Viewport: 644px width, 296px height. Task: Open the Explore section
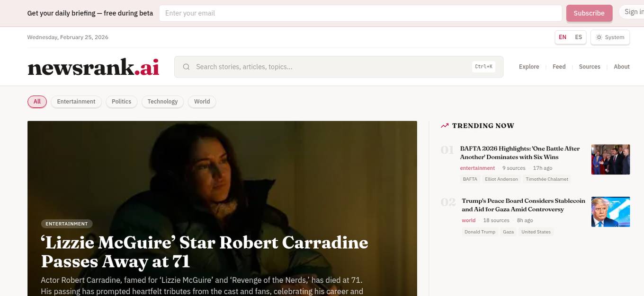point(528,67)
